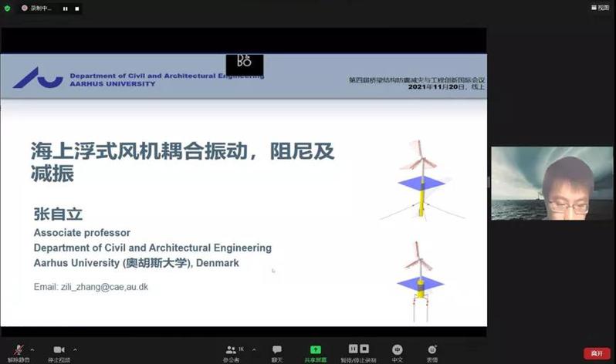This screenshot has width=616, height=364.
Task: Open the Chat panel
Action: coord(277,351)
